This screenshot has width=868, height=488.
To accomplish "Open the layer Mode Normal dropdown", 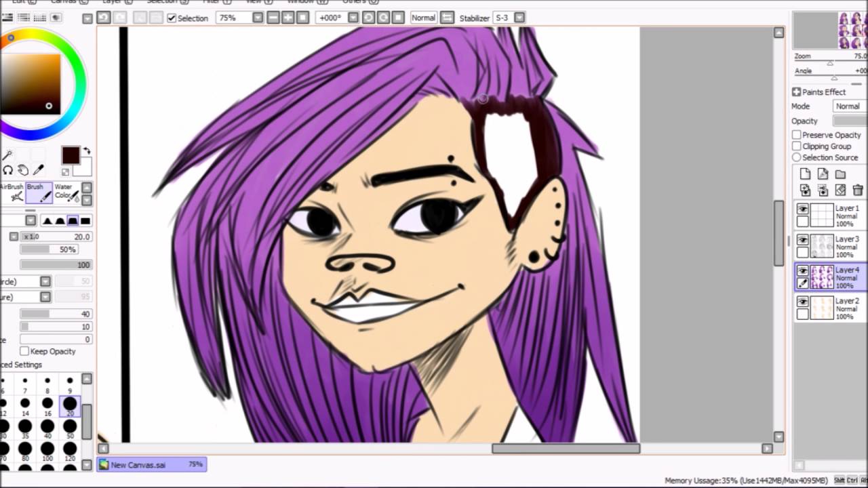I will [849, 106].
